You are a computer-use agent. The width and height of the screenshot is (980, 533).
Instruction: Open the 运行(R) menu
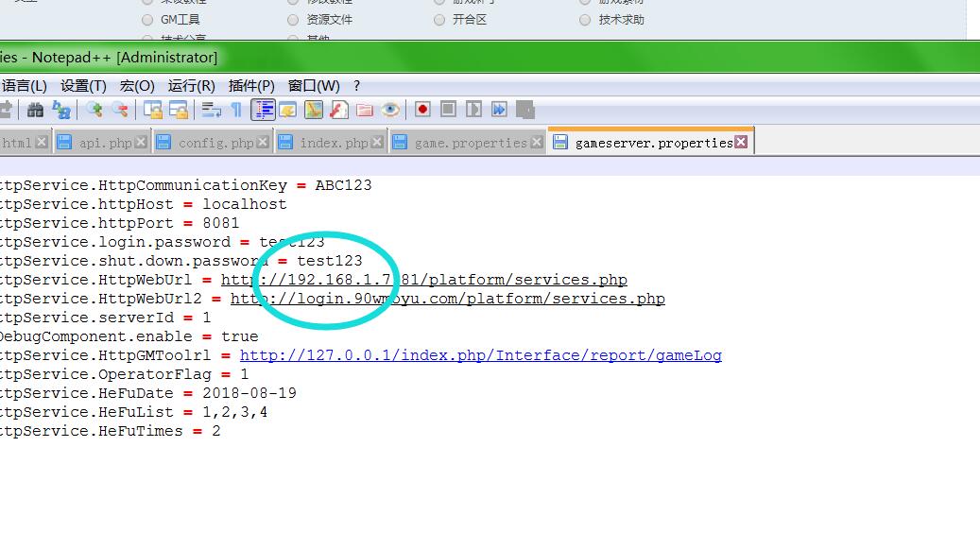[192, 86]
